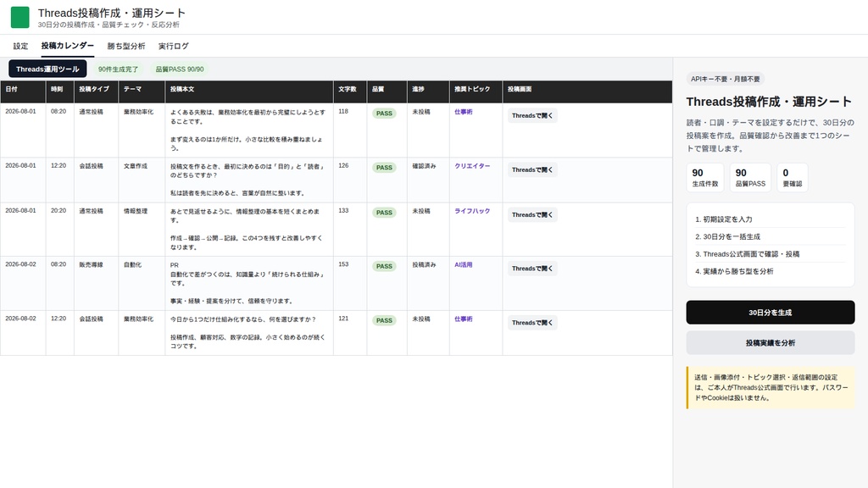This screenshot has height=488, width=868.
Task: Click step 2. 30日分を一括生成
Action: 770,236
